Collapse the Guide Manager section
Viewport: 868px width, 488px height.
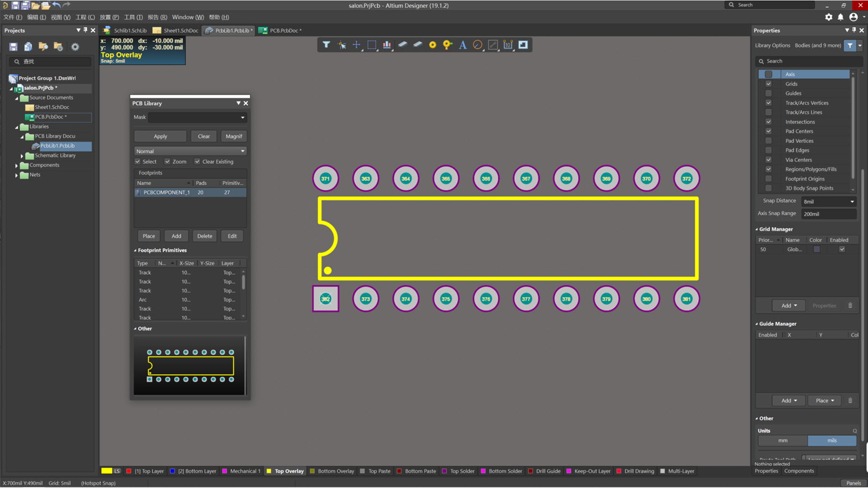(757, 324)
